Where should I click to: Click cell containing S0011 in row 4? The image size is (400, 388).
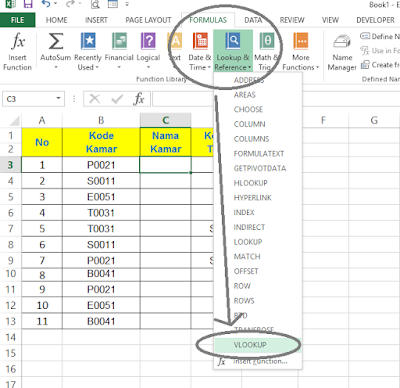click(101, 181)
